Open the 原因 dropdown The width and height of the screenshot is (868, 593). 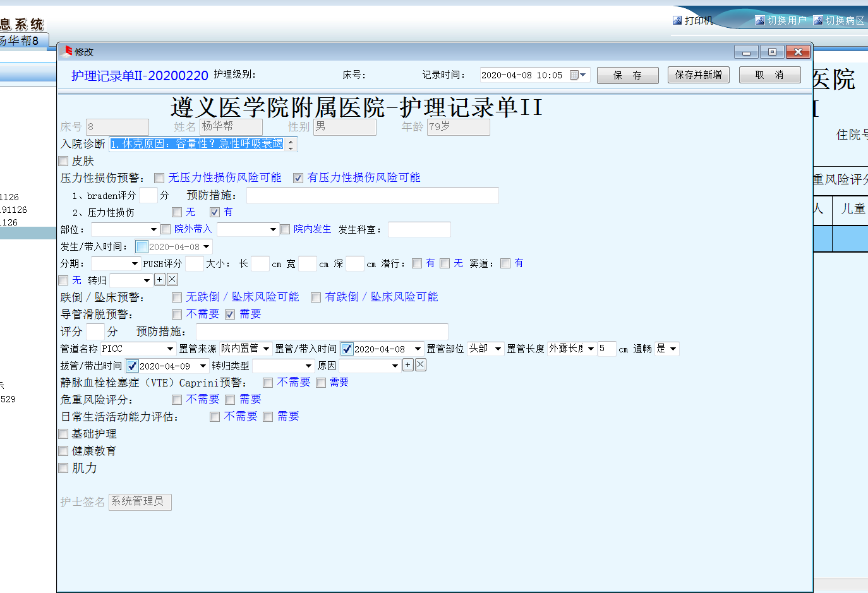tap(395, 366)
